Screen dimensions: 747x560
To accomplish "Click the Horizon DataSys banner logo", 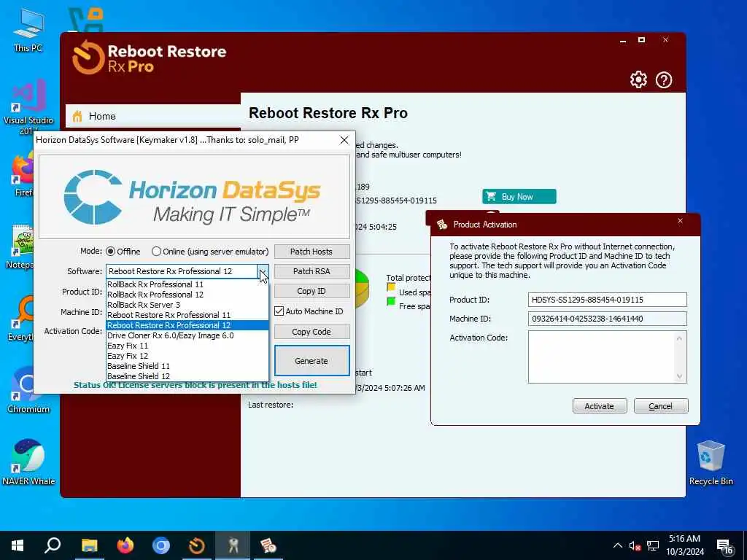I will point(194,197).
